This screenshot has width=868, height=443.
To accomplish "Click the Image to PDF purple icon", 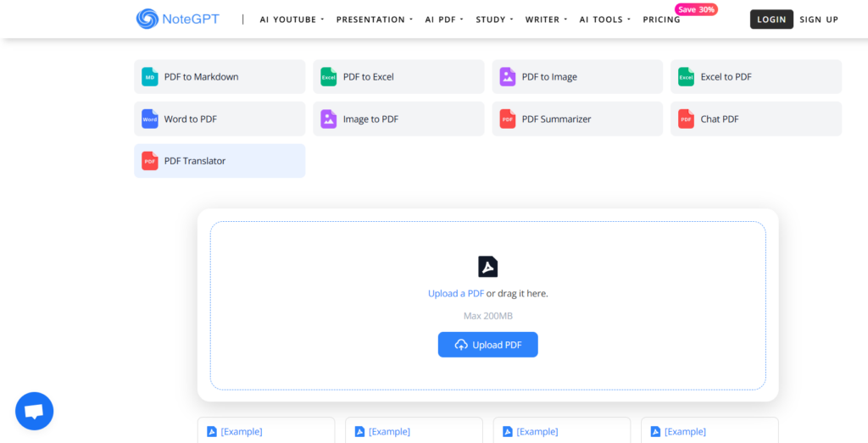I will [328, 119].
